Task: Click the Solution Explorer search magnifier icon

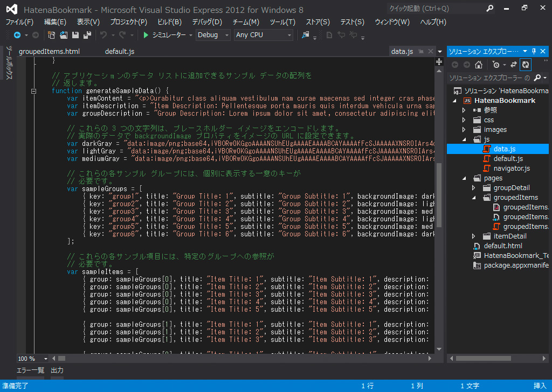Action: click(537, 78)
